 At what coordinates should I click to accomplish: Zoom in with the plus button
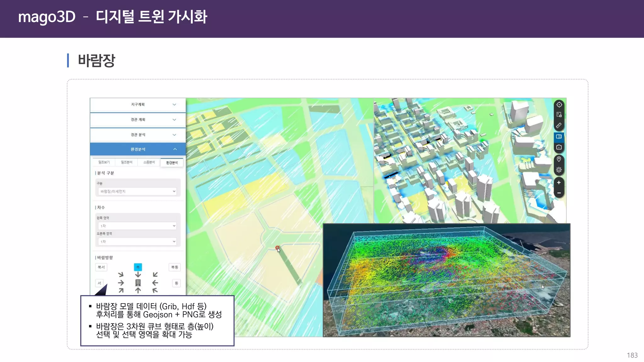click(559, 183)
